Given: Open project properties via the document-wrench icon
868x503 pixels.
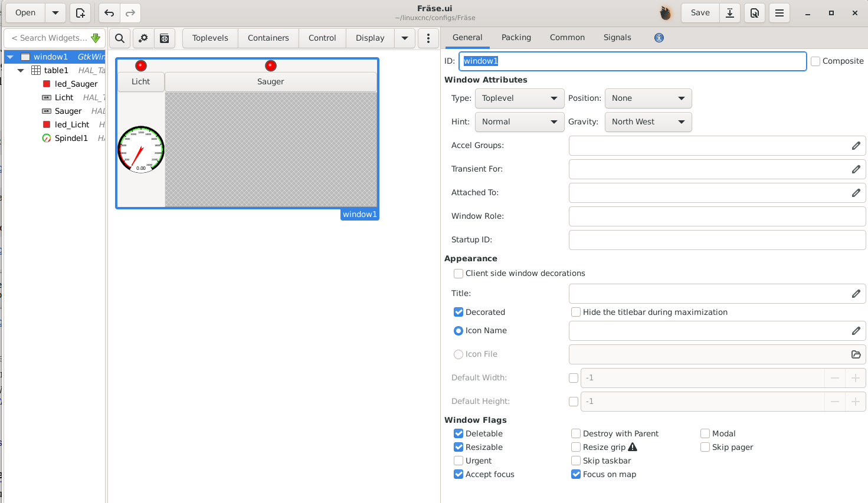Looking at the screenshot, I should click(755, 13).
